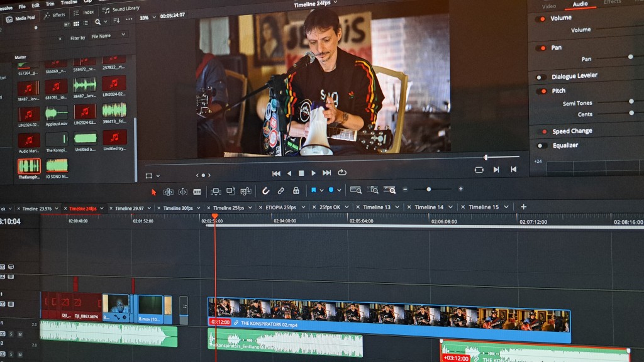Image resolution: width=644 pixels, height=362 pixels.
Task: Open the Media Pool panel
Action: (21, 18)
